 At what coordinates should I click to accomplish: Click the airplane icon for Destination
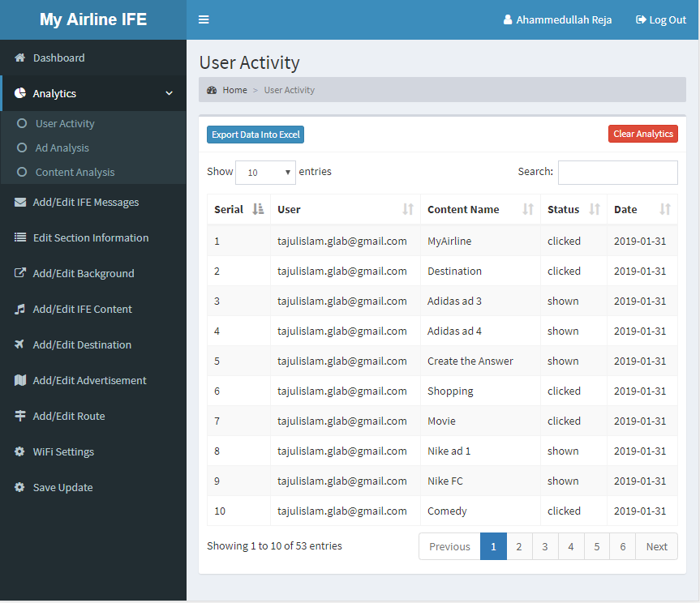pos(20,345)
